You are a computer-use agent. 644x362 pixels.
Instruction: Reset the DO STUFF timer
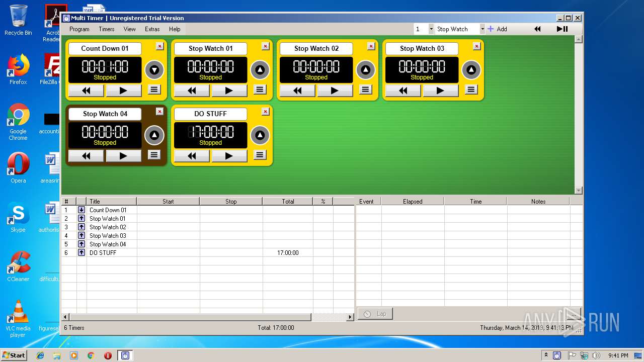[192, 156]
